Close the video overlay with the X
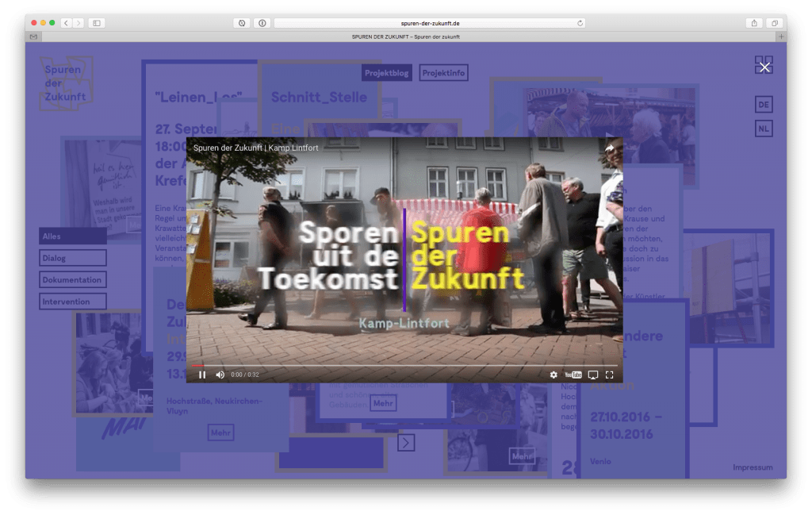 pyautogui.click(x=764, y=67)
